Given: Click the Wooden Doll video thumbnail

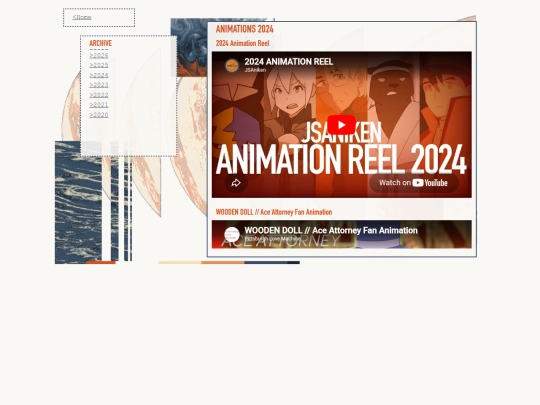Looking at the screenshot, I should (x=342, y=235).
